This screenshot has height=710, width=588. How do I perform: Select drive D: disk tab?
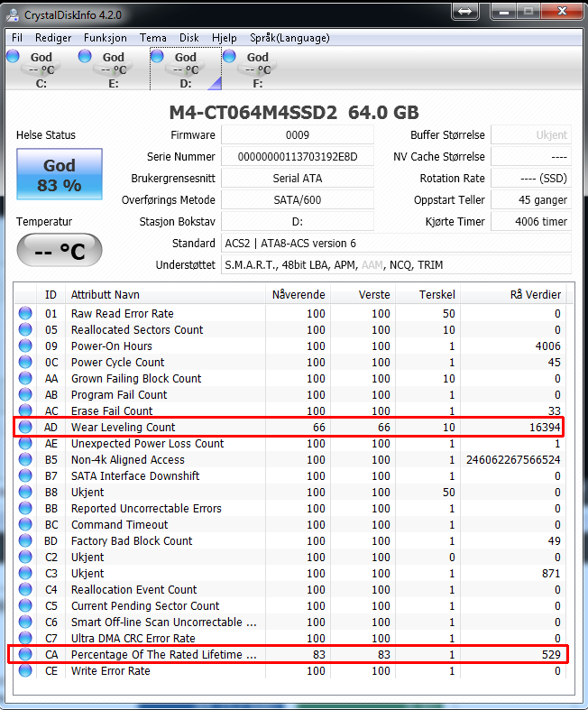click(186, 69)
